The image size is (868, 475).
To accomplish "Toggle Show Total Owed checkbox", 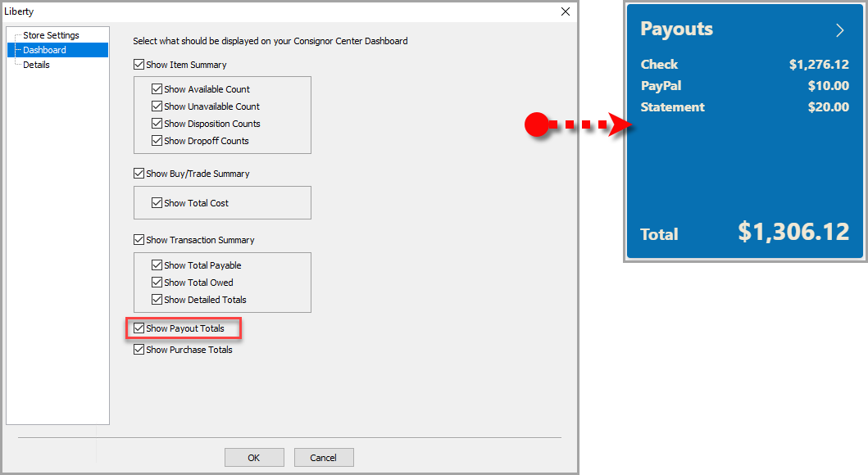I will tap(157, 282).
